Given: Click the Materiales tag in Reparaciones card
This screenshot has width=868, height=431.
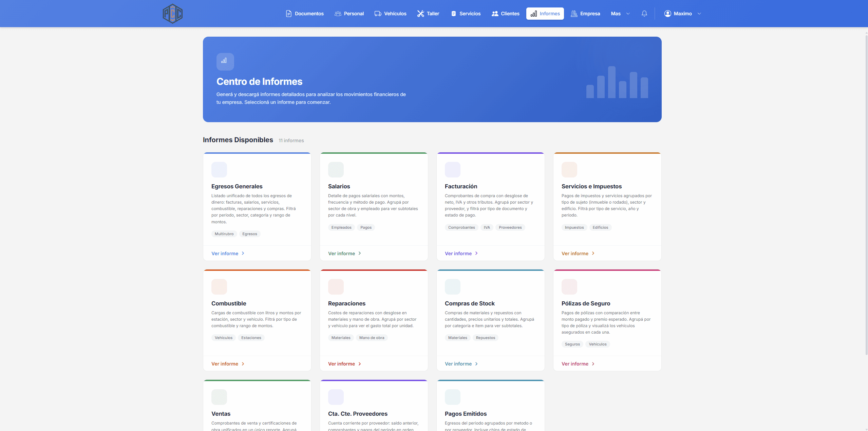Looking at the screenshot, I should (x=341, y=338).
